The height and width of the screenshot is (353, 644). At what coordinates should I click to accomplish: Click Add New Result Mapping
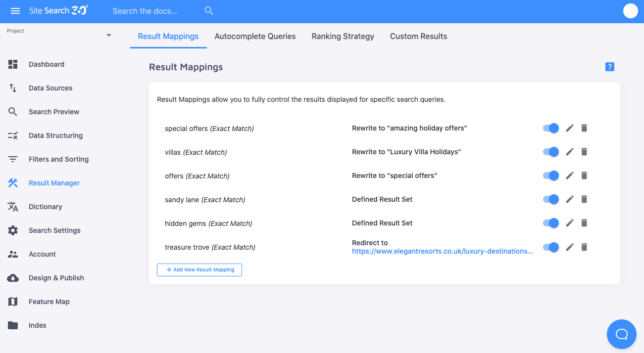pyautogui.click(x=199, y=270)
